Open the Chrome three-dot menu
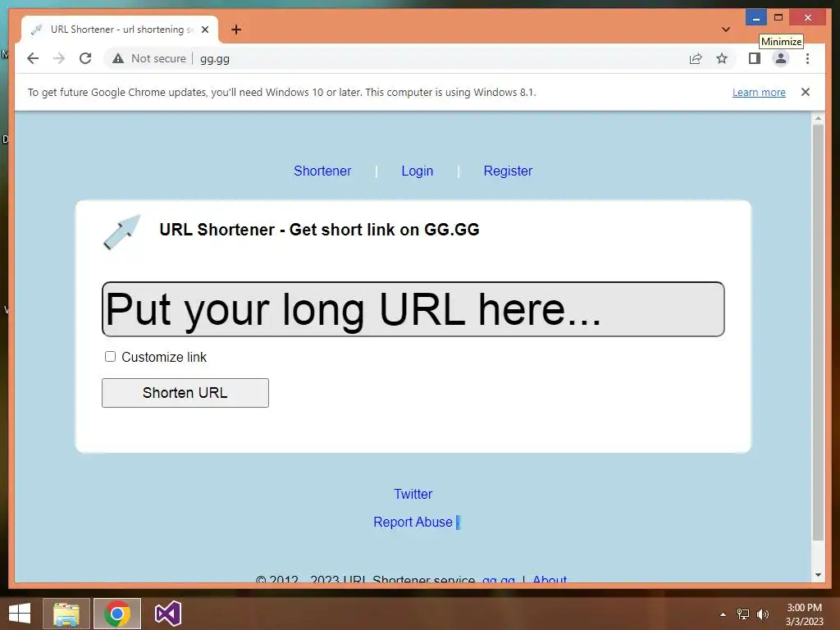The height and width of the screenshot is (630, 840). tap(807, 58)
